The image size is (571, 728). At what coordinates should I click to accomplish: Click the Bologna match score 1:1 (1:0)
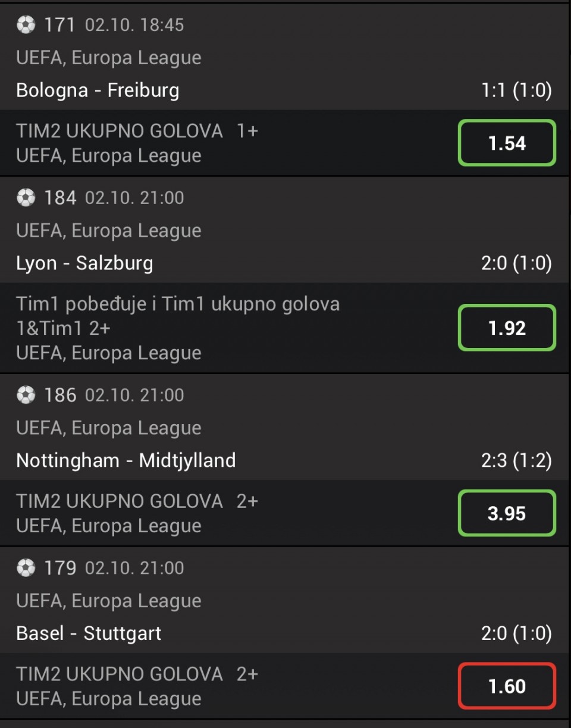[516, 90]
